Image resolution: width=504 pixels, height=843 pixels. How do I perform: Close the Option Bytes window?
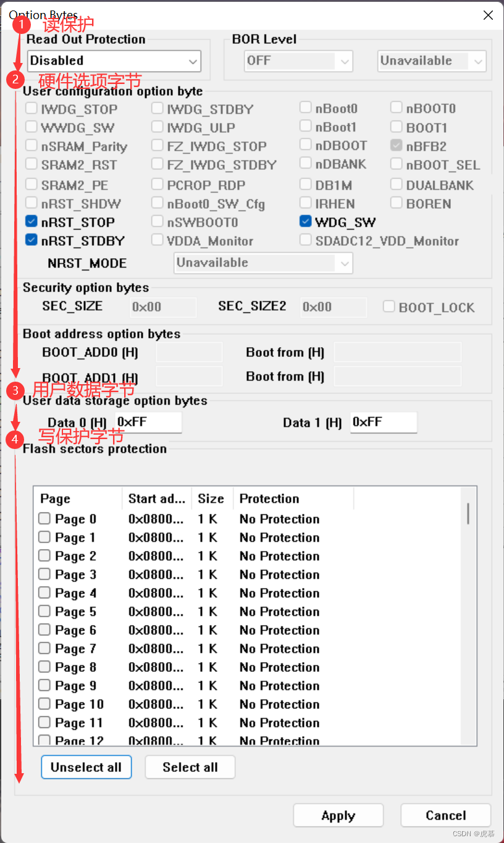pyautogui.click(x=488, y=15)
